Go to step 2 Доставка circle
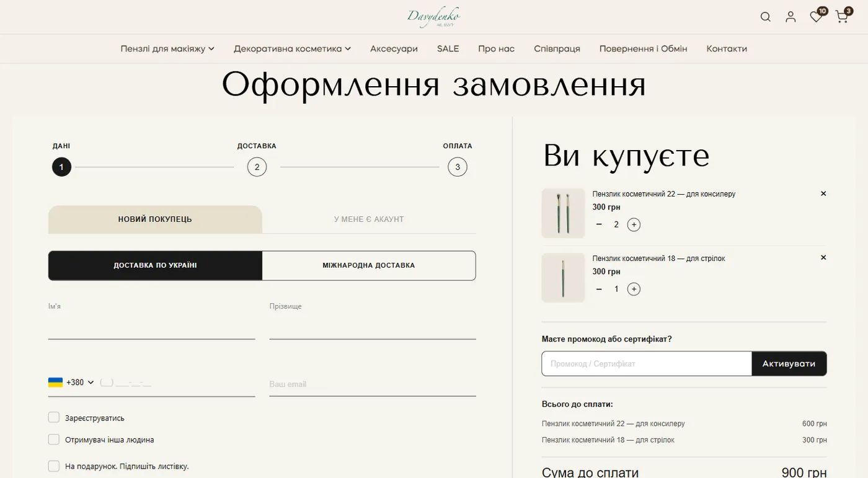 click(257, 167)
